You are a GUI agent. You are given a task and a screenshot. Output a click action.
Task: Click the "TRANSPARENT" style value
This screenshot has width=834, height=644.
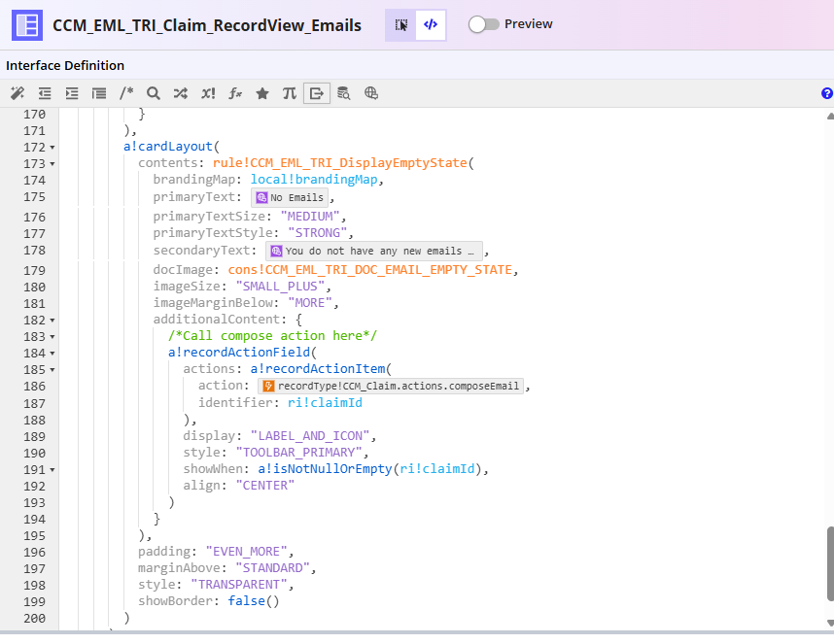coord(239,584)
